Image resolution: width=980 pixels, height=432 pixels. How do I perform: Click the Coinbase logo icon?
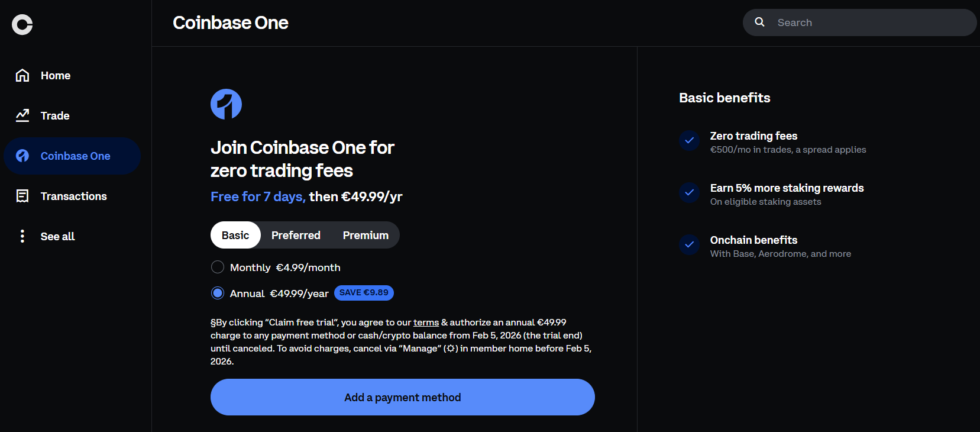click(22, 24)
